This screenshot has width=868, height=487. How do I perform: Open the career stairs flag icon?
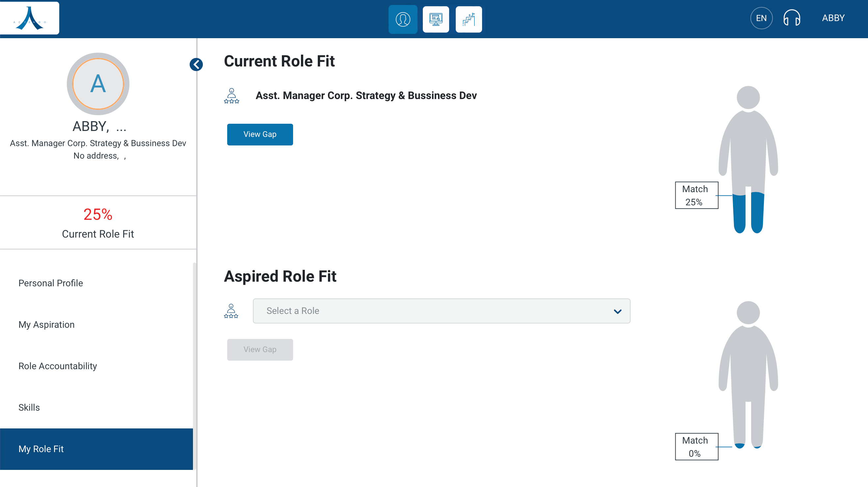[468, 19]
